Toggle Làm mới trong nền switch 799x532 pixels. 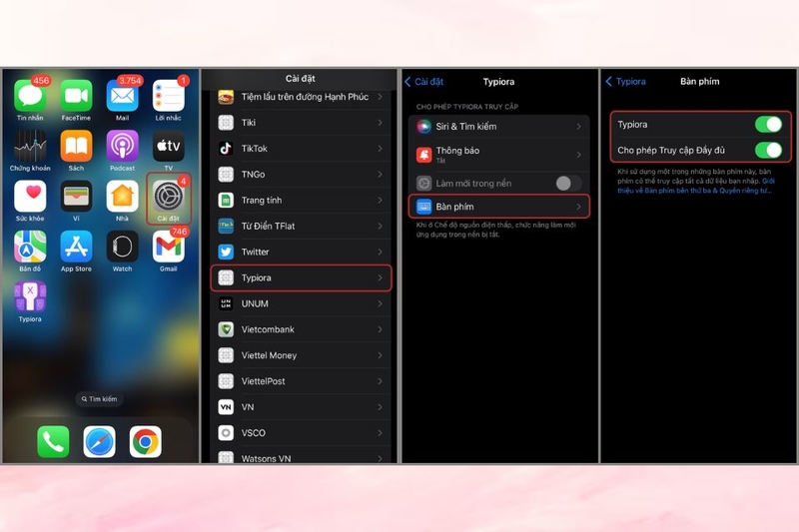coord(568,183)
